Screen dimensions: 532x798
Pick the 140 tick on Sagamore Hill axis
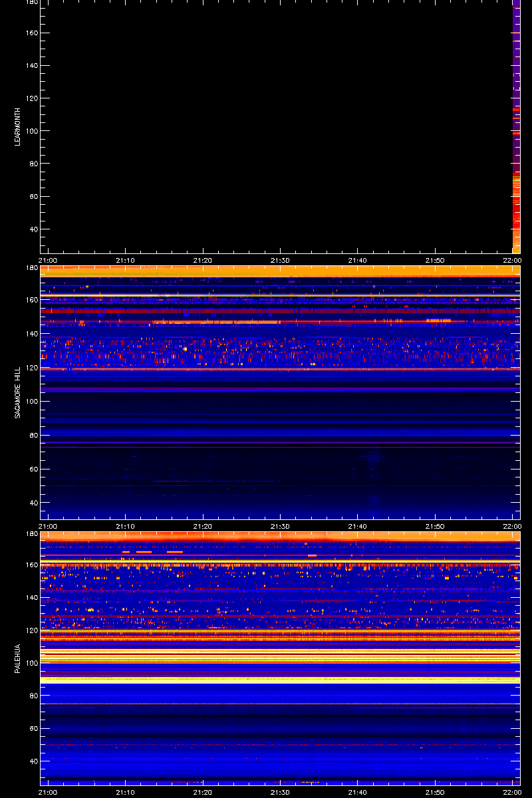(x=31, y=334)
